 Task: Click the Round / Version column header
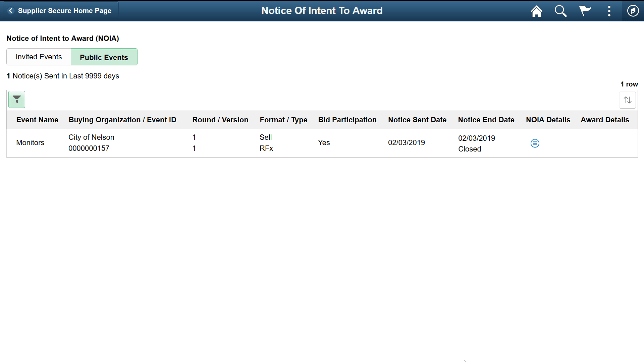tap(220, 120)
